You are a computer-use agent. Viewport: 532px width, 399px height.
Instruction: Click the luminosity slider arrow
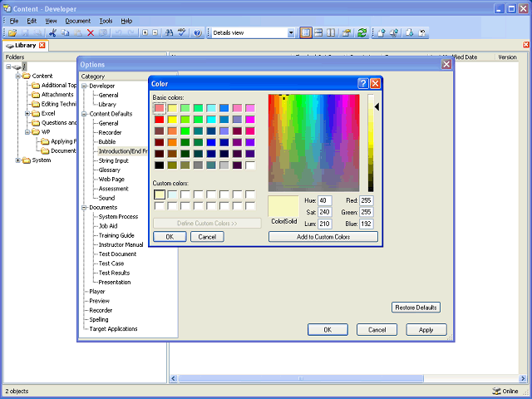click(377, 107)
